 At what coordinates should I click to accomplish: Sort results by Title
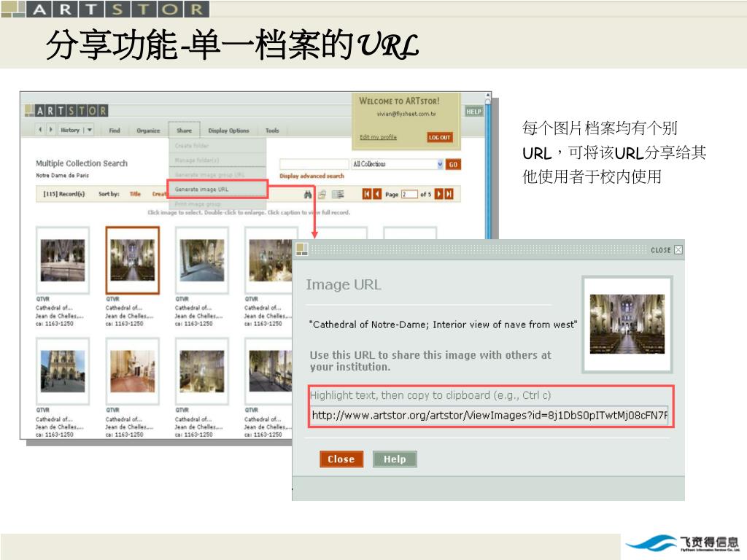coord(135,194)
